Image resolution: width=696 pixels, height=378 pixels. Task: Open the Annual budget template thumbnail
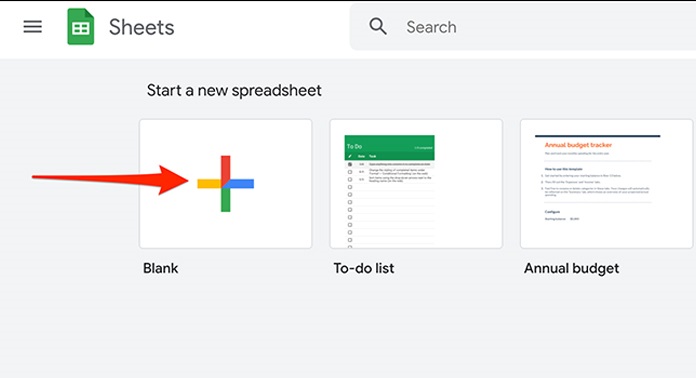coord(606,184)
